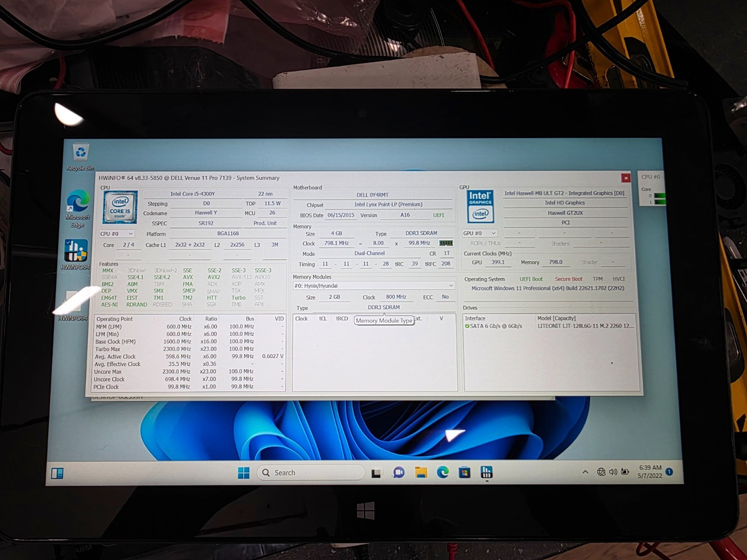Close the HWiNFO System Summary window

(626, 178)
